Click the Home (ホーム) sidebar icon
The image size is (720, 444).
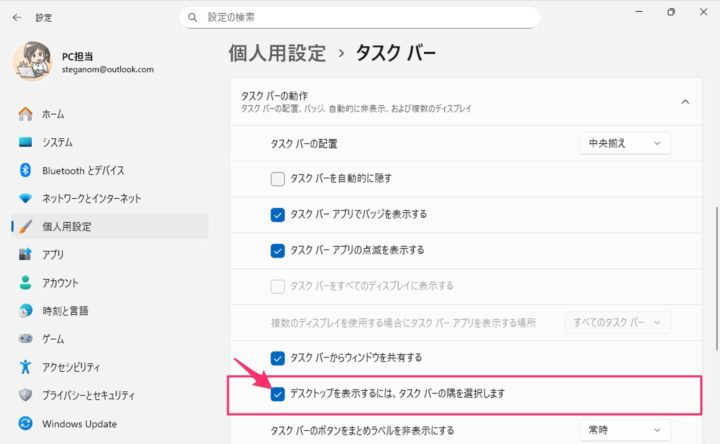25,115
